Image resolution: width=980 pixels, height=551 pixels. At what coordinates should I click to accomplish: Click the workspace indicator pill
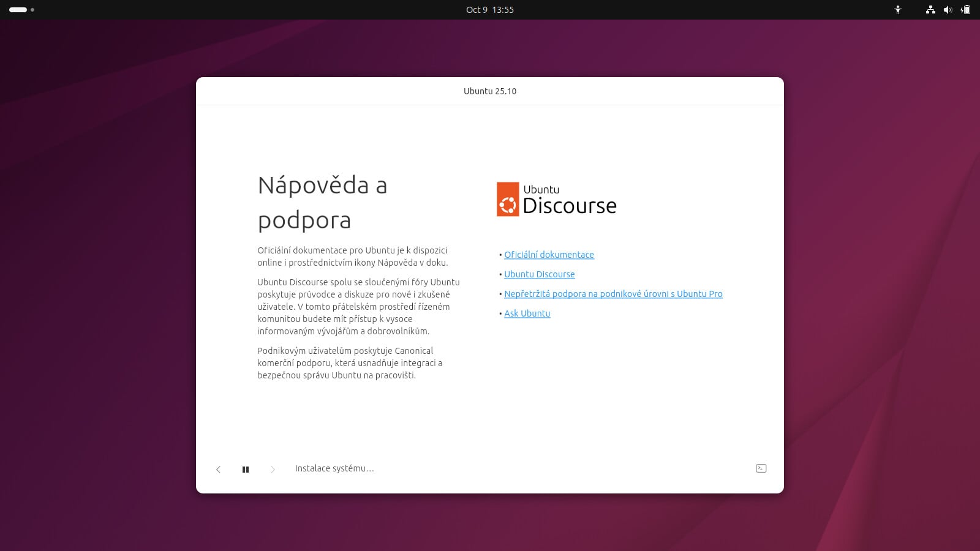pos(18,10)
